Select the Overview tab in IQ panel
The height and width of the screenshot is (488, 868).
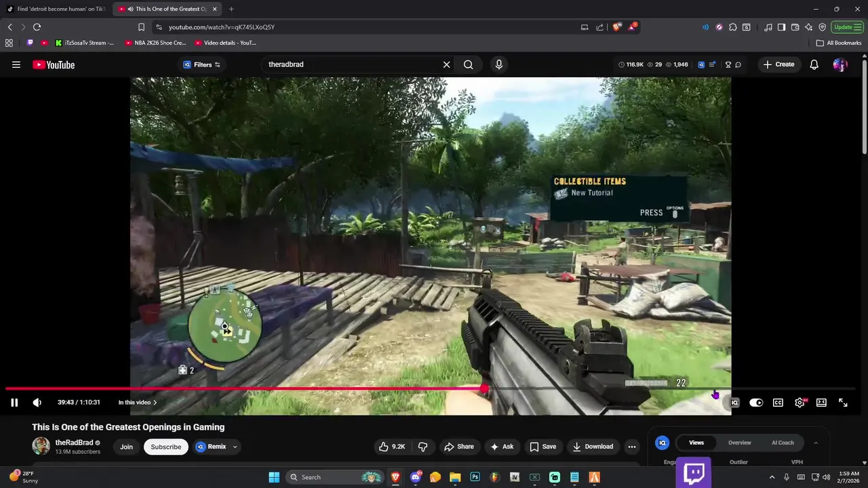click(x=739, y=443)
